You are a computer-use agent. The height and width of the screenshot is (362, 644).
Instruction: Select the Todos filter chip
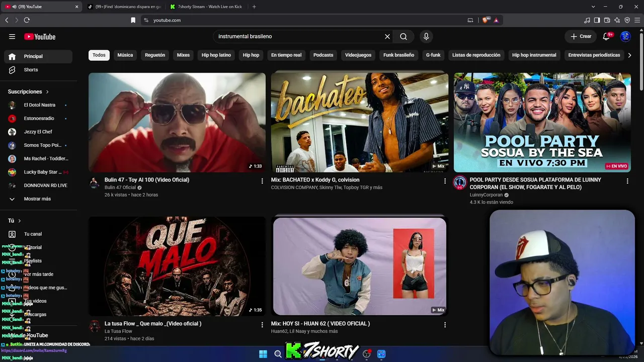point(99,55)
